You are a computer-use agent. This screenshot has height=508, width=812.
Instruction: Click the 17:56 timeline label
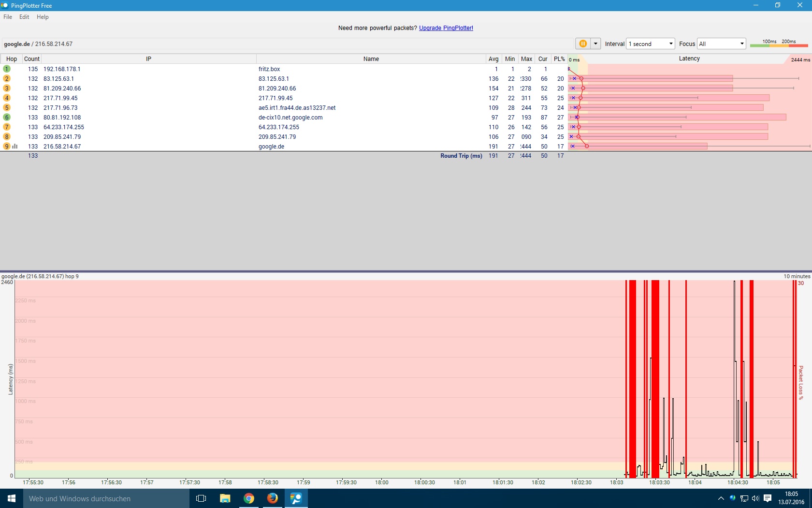pyautogui.click(x=69, y=482)
